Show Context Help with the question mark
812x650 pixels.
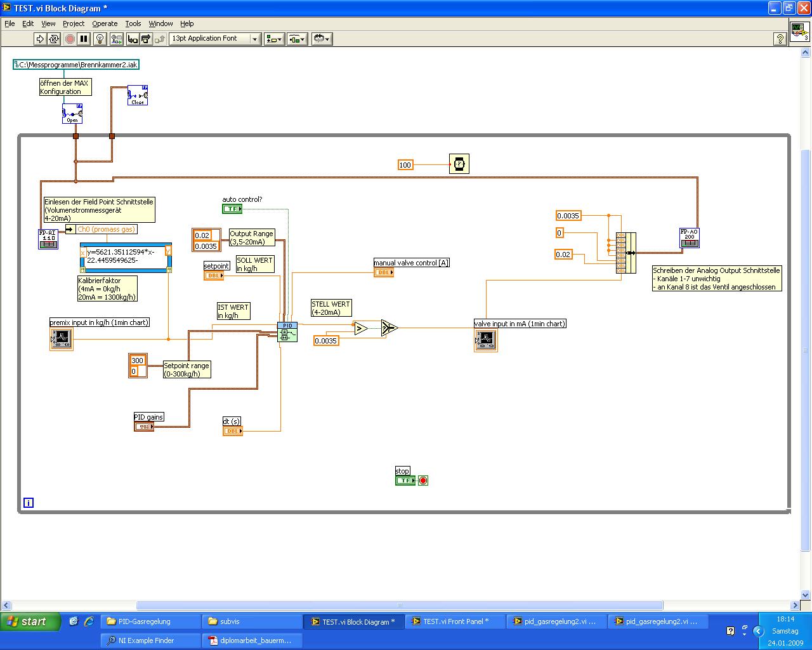point(780,39)
